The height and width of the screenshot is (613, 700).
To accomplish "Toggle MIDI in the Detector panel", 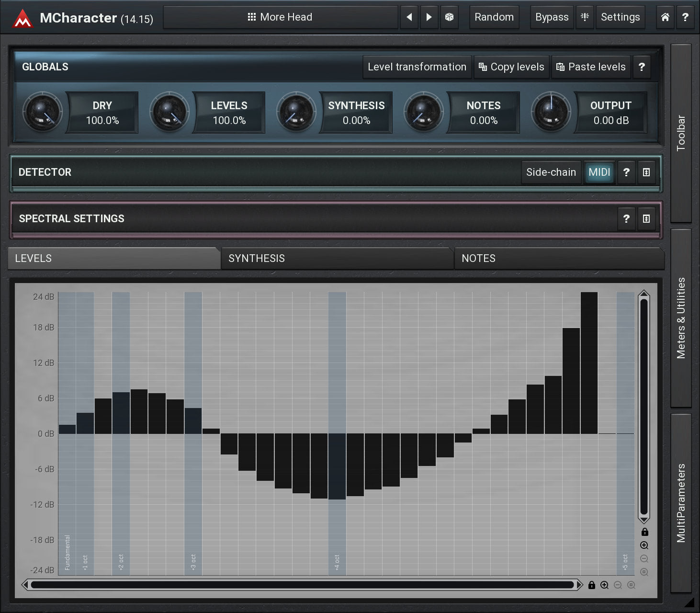I will point(599,172).
